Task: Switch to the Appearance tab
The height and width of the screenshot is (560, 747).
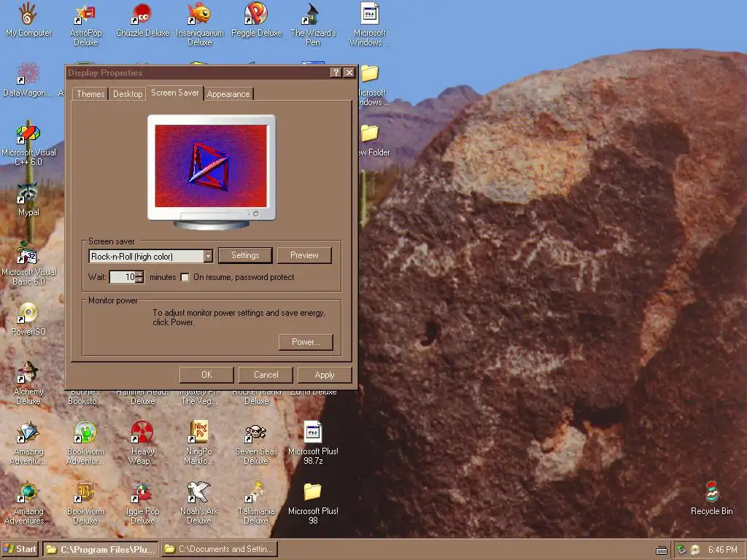Action: (228, 94)
